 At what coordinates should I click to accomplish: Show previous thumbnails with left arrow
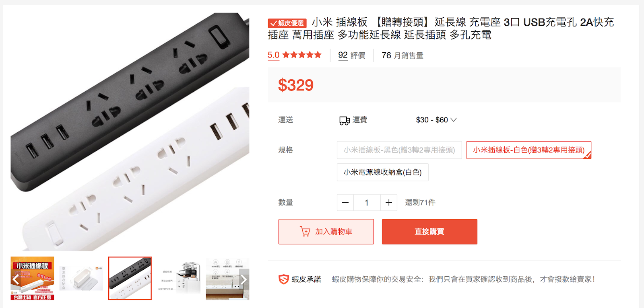(16, 279)
